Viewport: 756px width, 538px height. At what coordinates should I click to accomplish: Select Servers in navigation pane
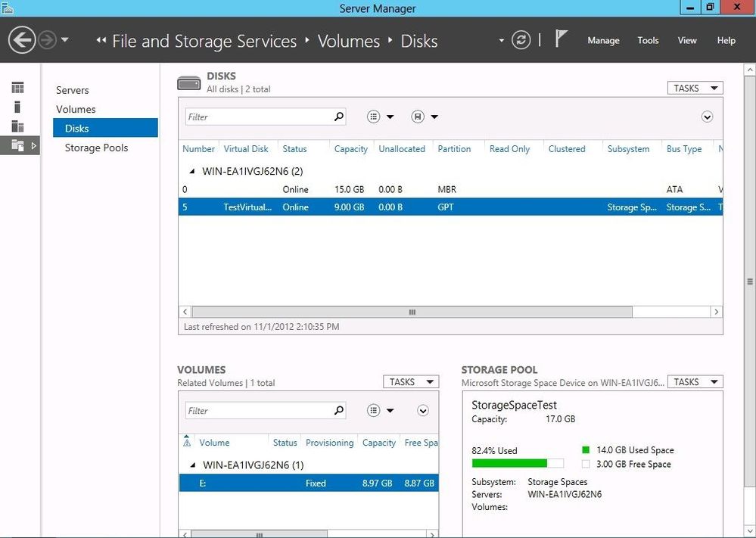click(73, 90)
